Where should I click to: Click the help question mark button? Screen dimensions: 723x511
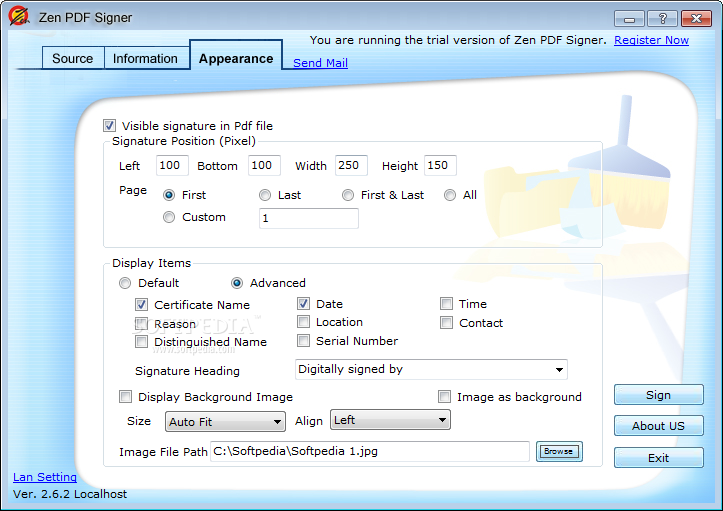[662, 19]
